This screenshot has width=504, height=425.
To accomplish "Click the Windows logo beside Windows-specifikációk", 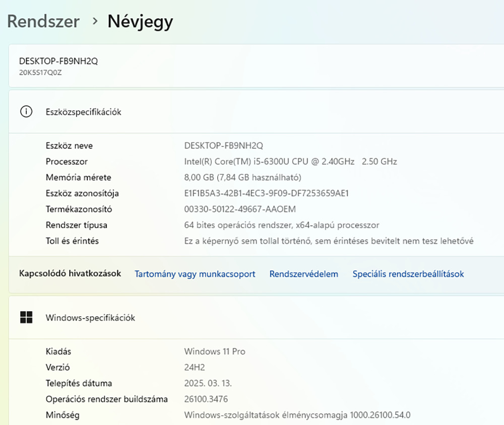I will pyautogui.click(x=26, y=317).
